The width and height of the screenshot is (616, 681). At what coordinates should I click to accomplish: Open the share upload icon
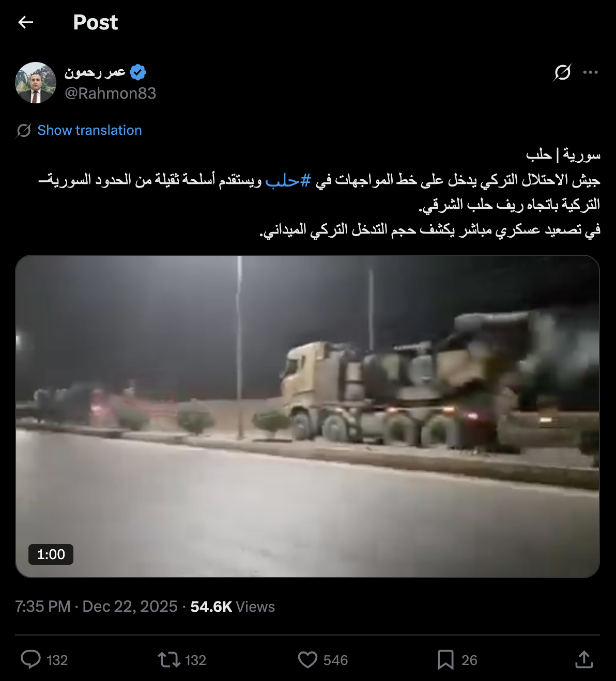pos(584,659)
